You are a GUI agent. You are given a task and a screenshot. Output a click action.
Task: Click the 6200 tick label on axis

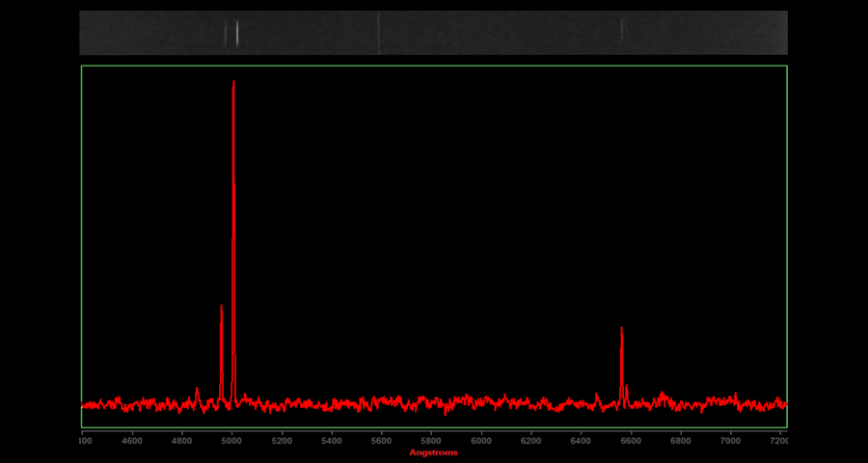tap(531, 441)
